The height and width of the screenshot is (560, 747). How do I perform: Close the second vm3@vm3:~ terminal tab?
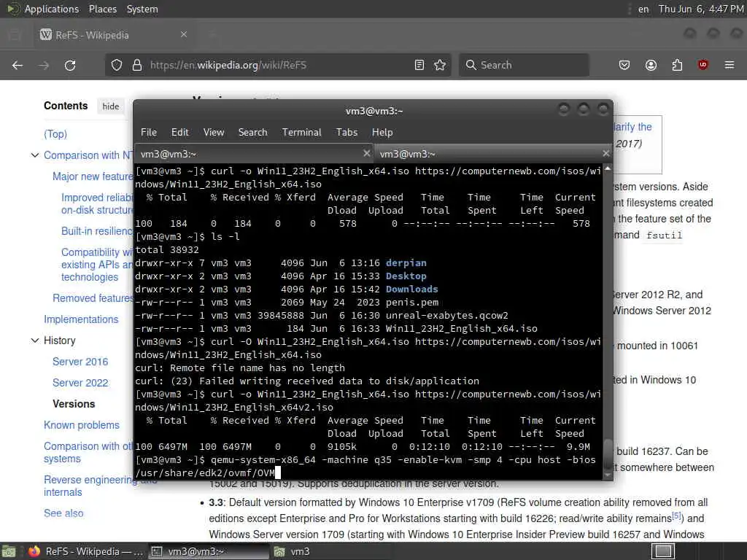(605, 153)
